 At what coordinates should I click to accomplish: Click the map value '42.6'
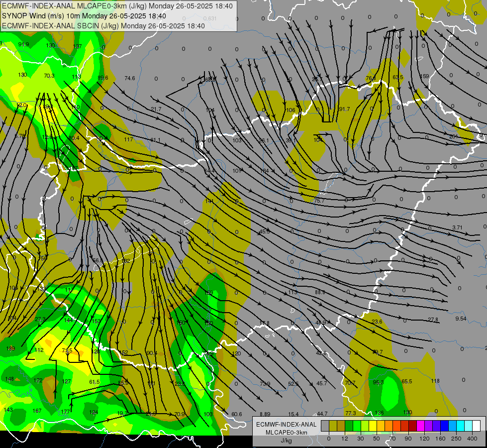pos(321,353)
